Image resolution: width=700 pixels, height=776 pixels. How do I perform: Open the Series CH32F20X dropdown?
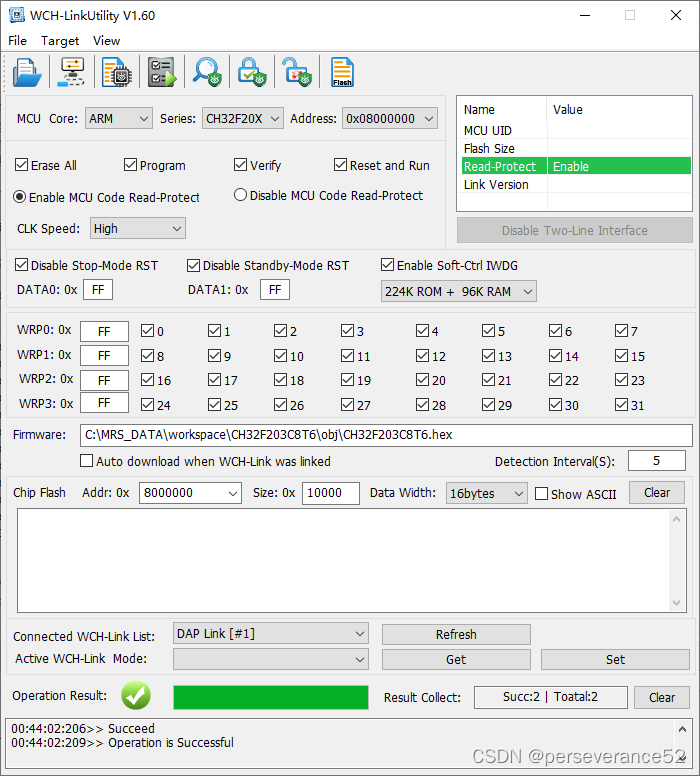pos(243,119)
